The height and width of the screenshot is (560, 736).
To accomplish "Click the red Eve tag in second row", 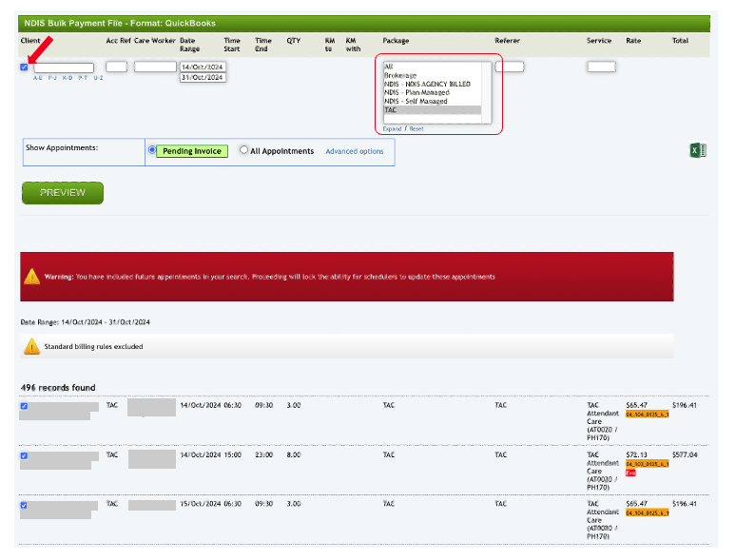I will click(630, 473).
